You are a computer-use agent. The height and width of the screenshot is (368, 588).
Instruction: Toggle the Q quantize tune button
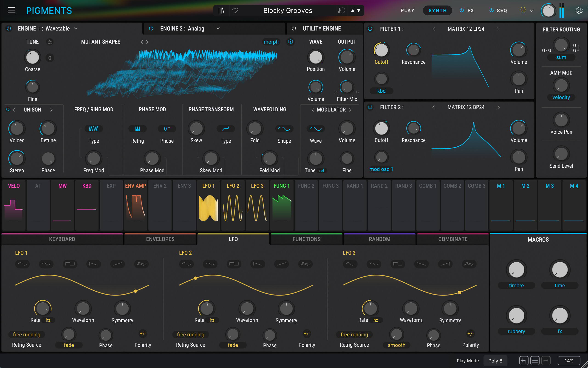50,58
